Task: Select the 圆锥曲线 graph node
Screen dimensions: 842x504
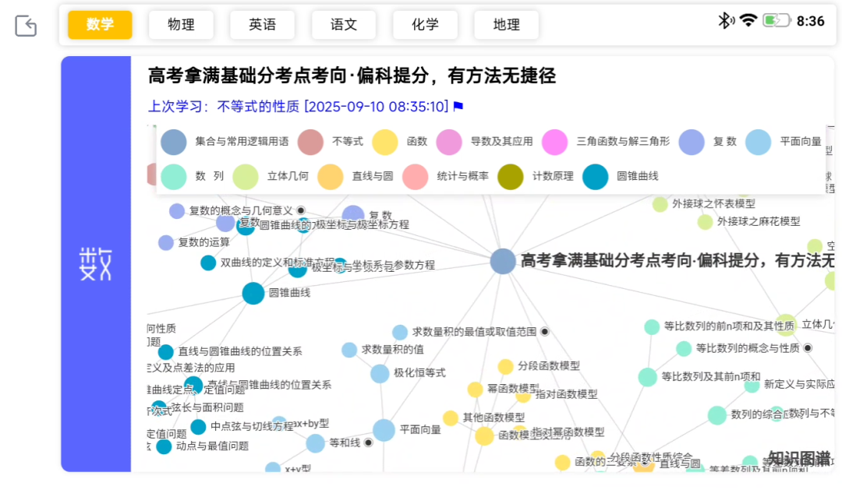Action: coord(253,293)
